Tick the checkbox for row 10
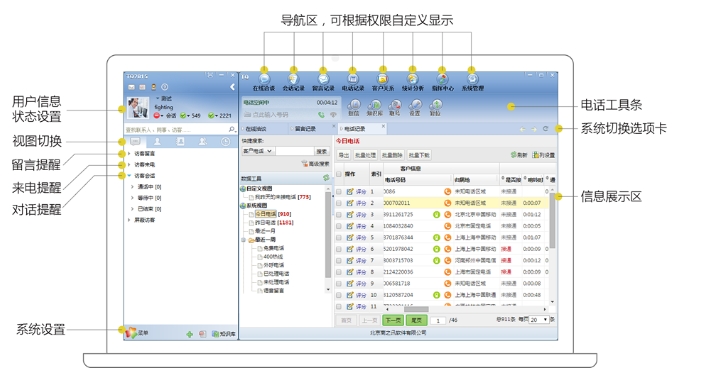Viewport: 711px width, 370px height. coord(339,295)
